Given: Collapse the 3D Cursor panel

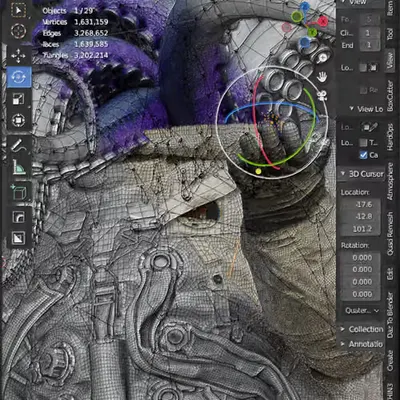Looking at the screenshot, I should click(343, 174).
